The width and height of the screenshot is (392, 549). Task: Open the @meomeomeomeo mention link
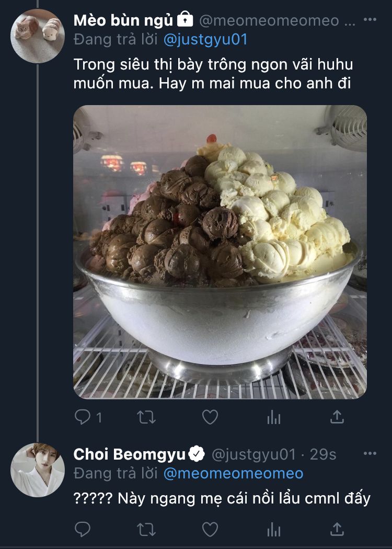pyautogui.click(x=234, y=473)
